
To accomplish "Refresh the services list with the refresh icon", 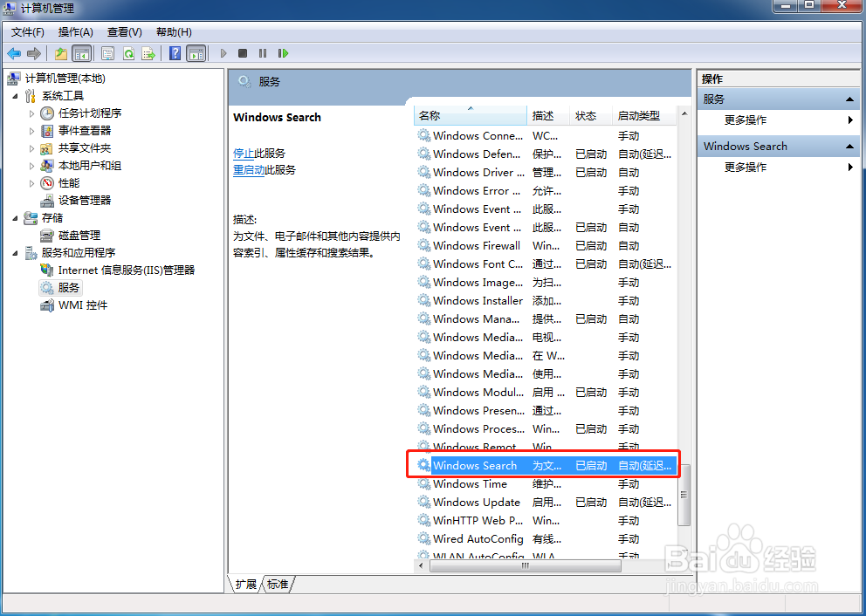I will click(129, 53).
